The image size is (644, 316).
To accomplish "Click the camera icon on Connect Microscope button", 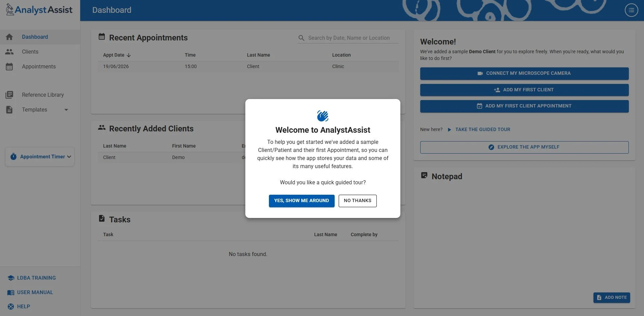I will 480,73.
